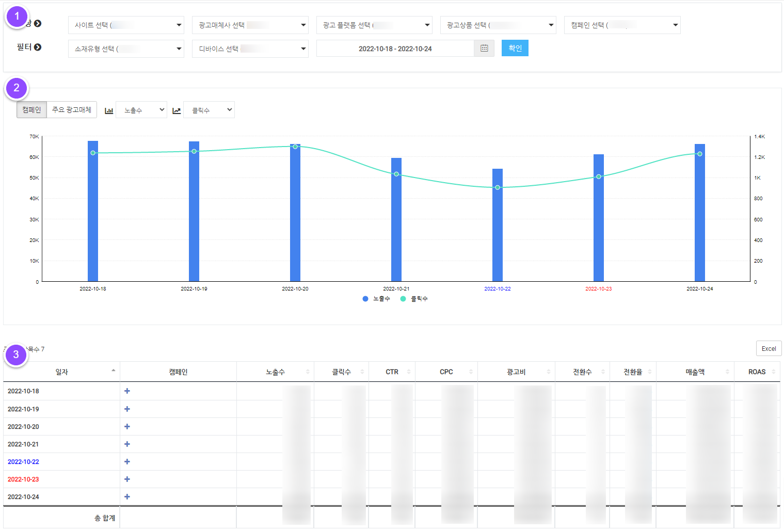Viewport: 784px width, 532px height.
Task: Click the bar chart metric icon
Action: pyautogui.click(x=109, y=110)
